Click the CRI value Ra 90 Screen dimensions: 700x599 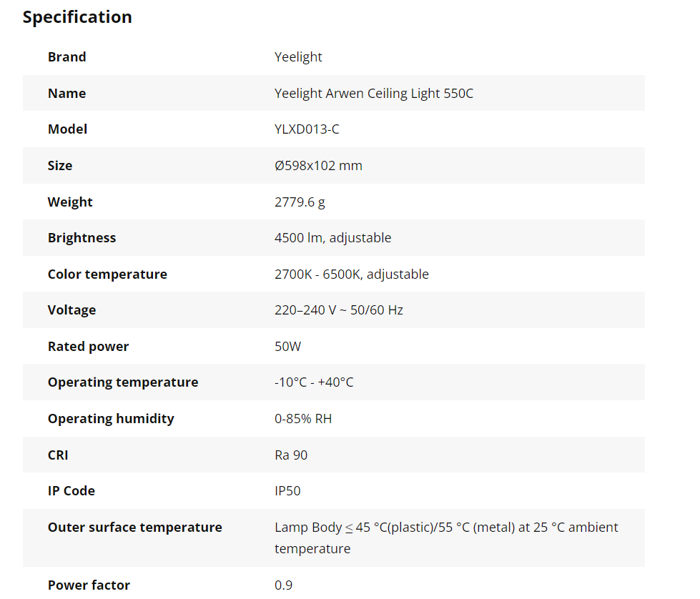click(x=291, y=455)
